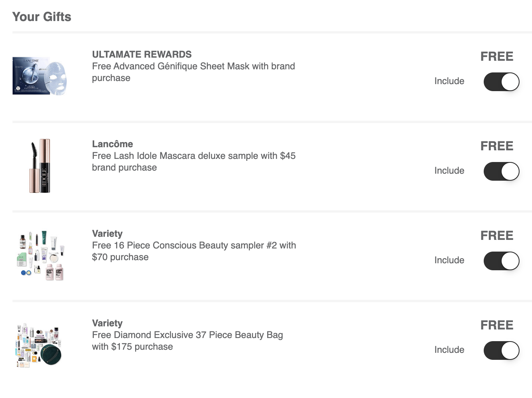Disable the 16 Piece Conscious Beauty sampler
Image resolution: width=532 pixels, height=398 pixels.
pos(501,261)
